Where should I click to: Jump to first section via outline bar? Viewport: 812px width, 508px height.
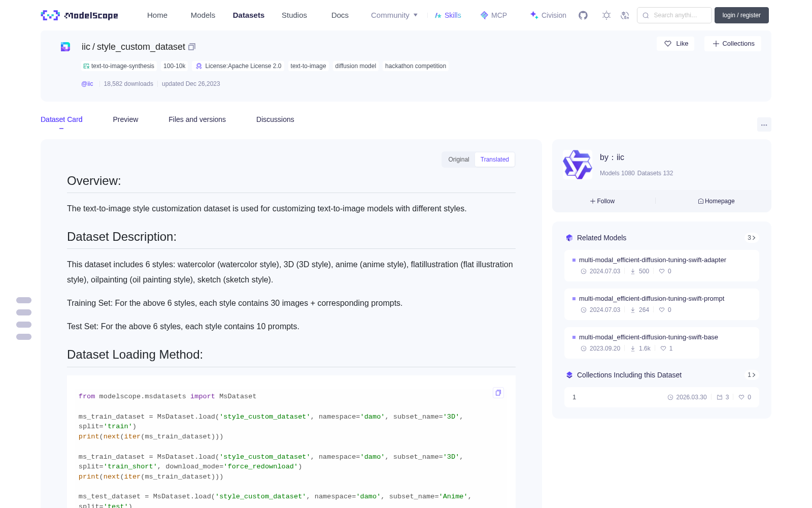tap(24, 300)
